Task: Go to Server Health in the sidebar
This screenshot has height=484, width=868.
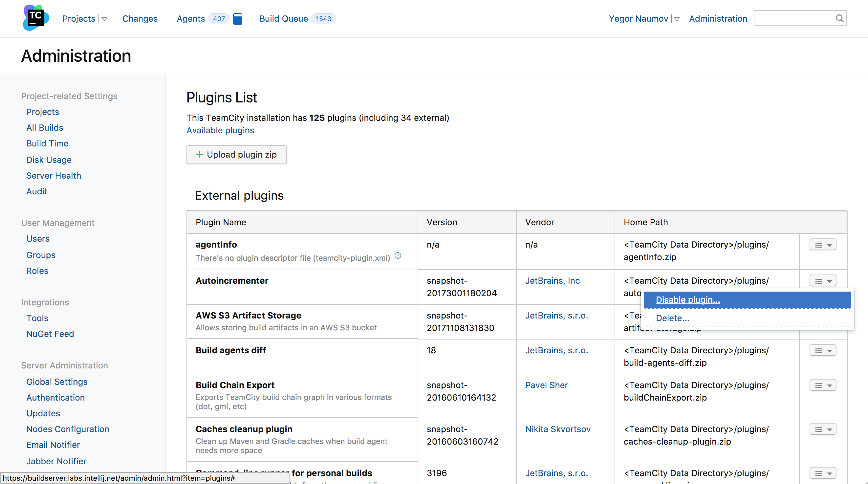Action: pyautogui.click(x=54, y=176)
